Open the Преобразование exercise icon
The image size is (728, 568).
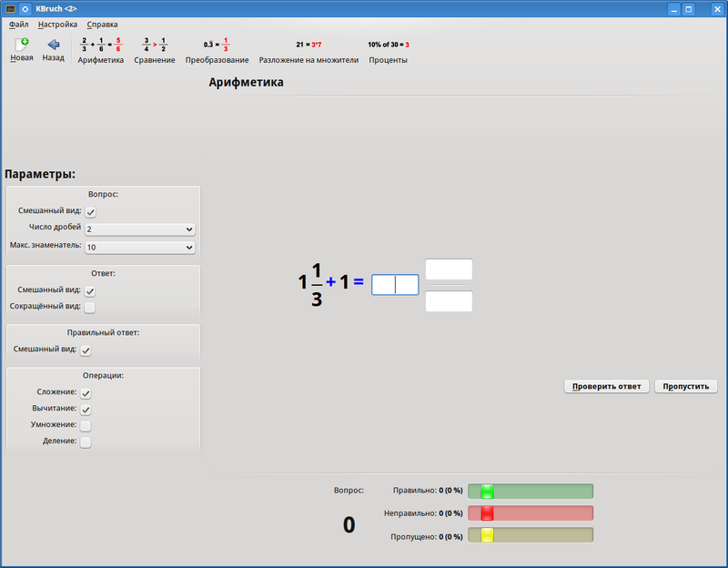[x=217, y=45]
